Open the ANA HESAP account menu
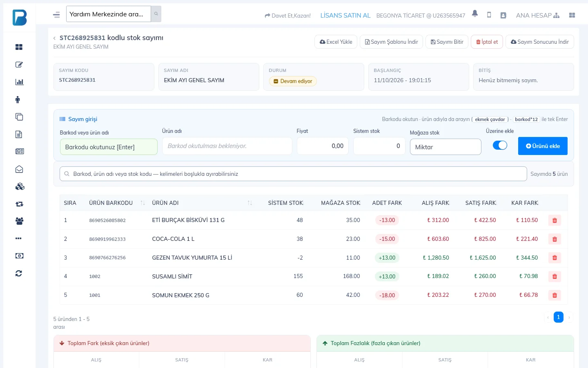The image size is (588, 368). [537, 16]
